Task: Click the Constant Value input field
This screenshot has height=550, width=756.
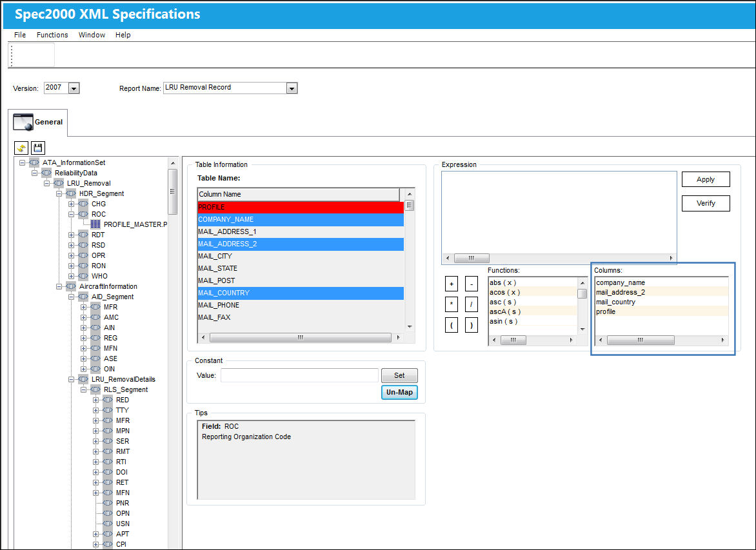Action: pos(299,375)
